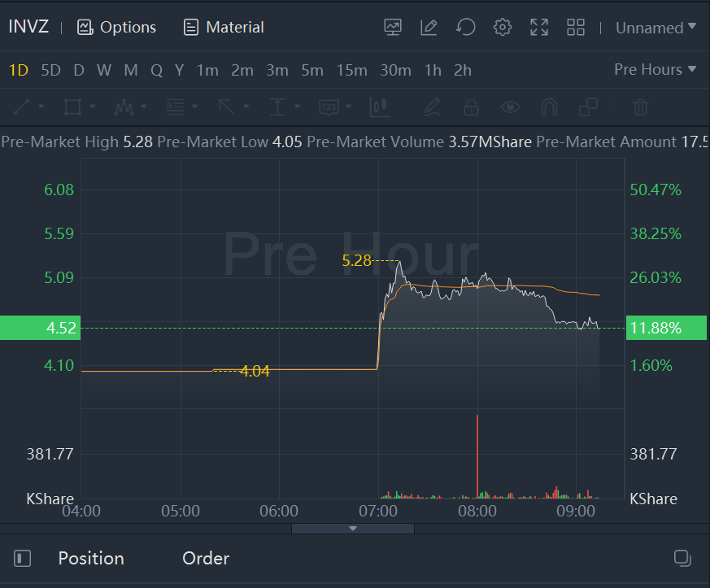Image resolution: width=710 pixels, height=588 pixels.
Task: Click the 4.52 current price tag
Action: click(x=41, y=328)
